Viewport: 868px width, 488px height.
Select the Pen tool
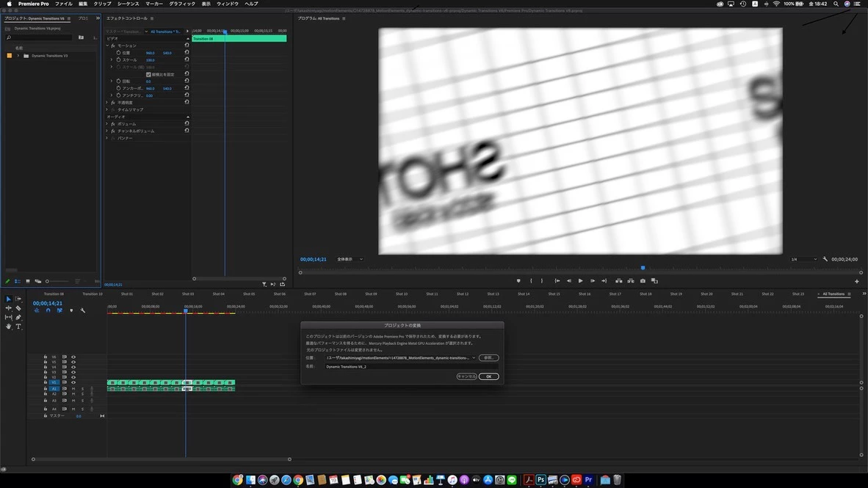18,318
